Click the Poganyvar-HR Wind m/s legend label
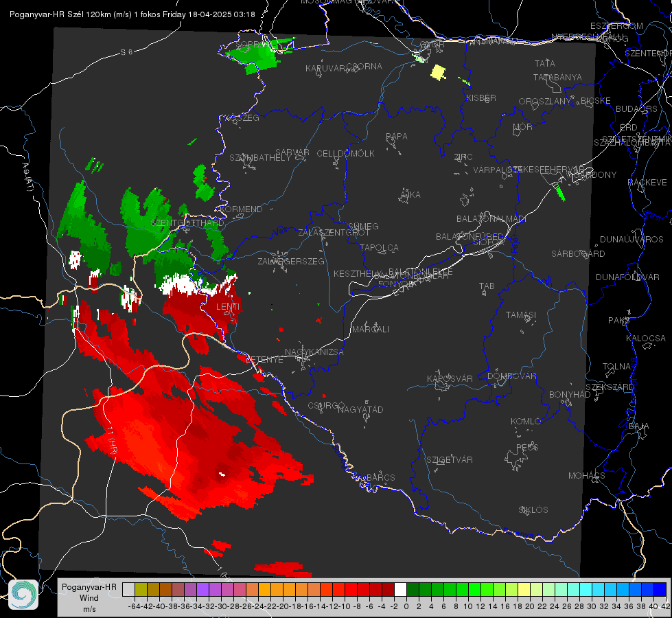This screenshot has width=672, height=618. [x=89, y=598]
